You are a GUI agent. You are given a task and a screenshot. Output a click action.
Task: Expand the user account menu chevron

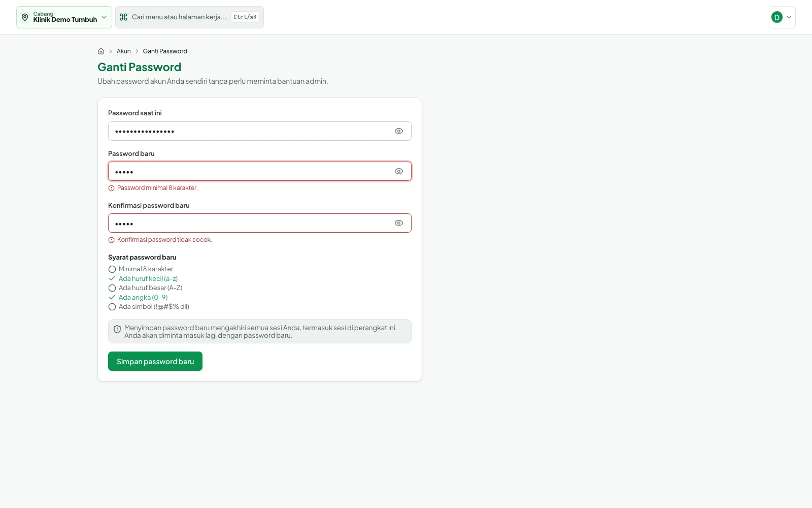click(789, 17)
